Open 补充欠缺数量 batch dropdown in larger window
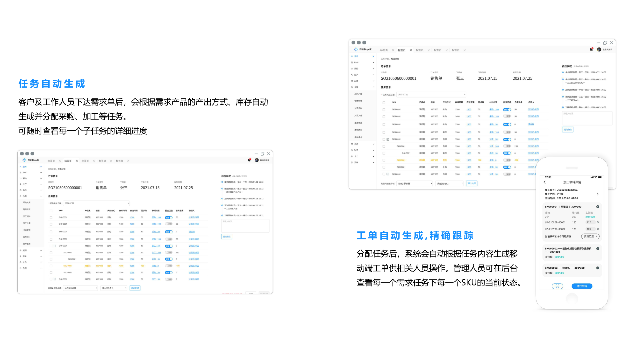644x362 pixels. coord(415,184)
